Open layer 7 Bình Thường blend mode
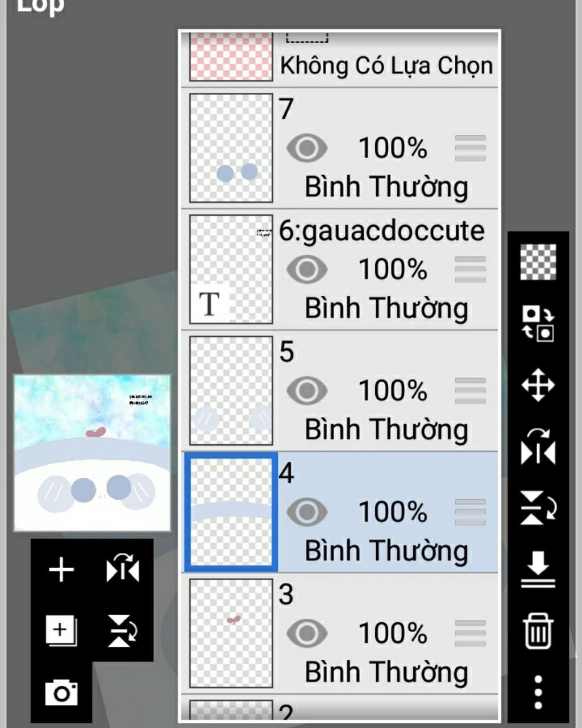The width and height of the screenshot is (582, 728). point(386,187)
